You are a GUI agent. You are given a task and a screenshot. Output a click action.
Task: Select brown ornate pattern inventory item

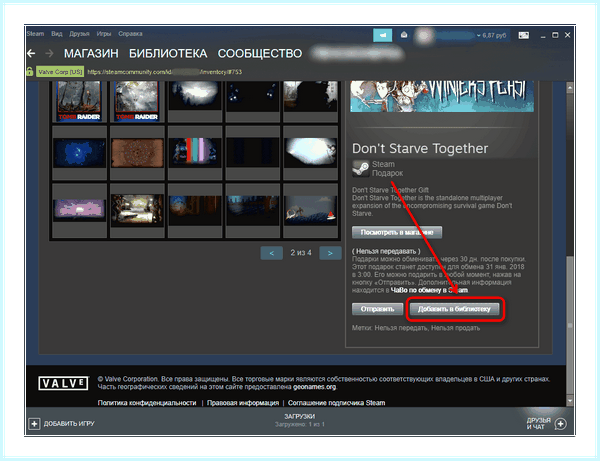[137, 153]
